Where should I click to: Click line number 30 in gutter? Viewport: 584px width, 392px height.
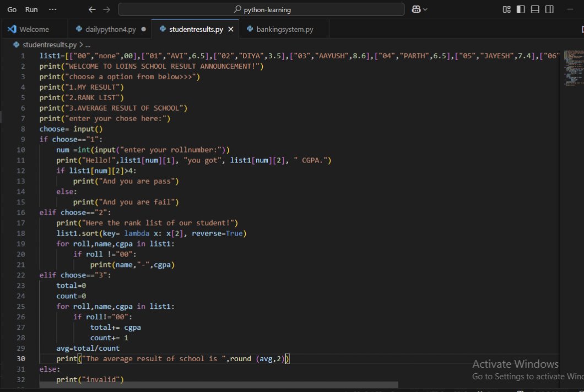(x=20, y=358)
